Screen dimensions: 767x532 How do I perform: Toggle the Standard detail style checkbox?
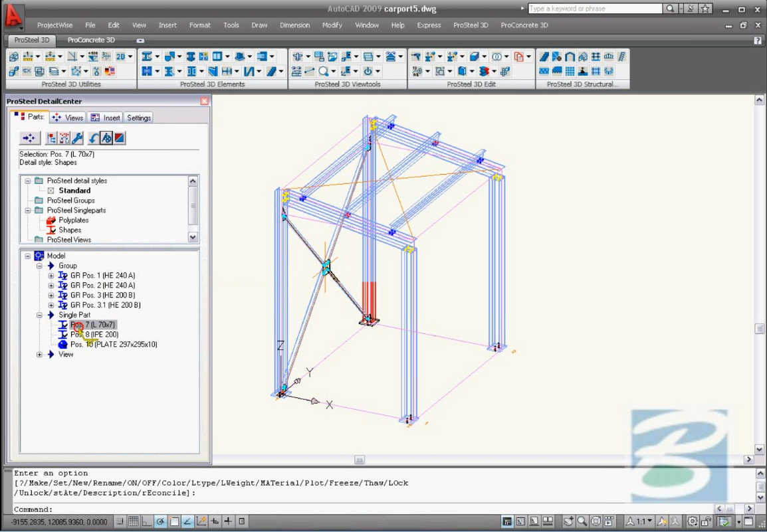51,191
